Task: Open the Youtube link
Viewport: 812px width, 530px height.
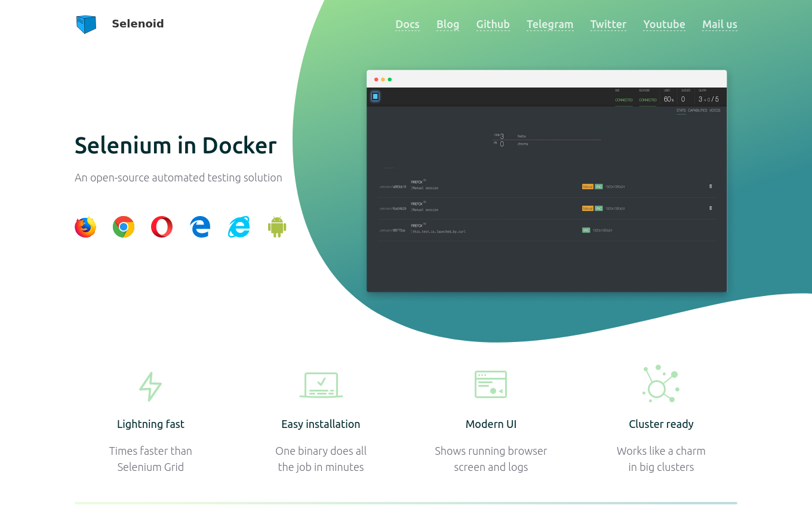Action: pyautogui.click(x=665, y=24)
